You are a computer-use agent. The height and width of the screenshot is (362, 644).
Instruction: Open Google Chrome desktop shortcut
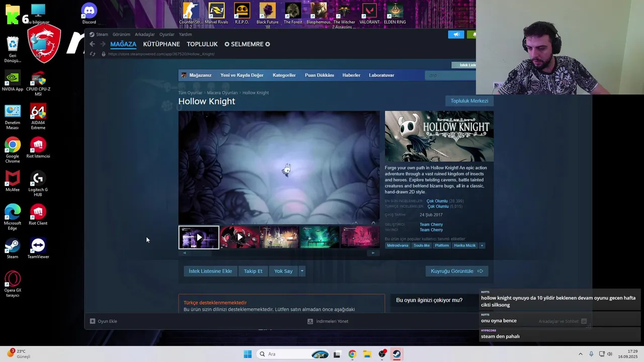pyautogui.click(x=13, y=150)
